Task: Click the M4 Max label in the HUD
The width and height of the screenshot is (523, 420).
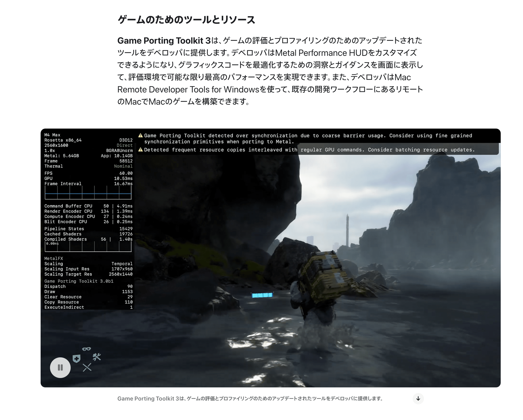Action: (52, 135)
